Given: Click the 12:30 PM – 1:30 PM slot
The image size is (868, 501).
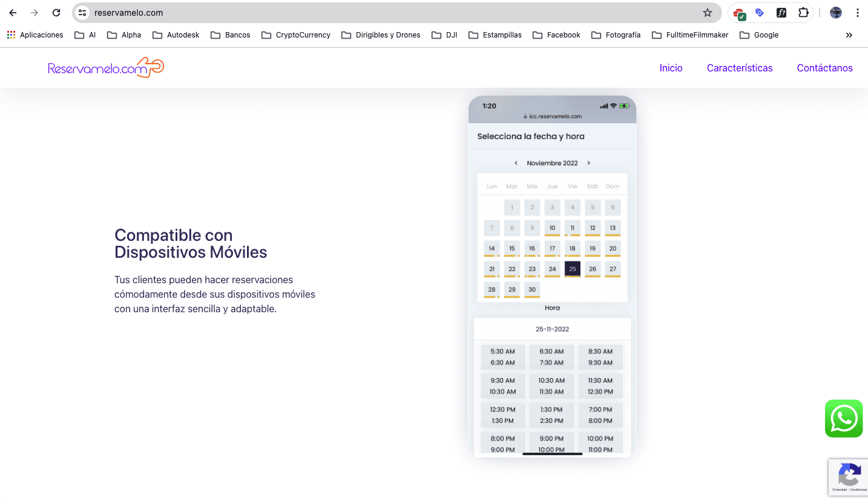Looking at the screenshot, I should point(502,415).
